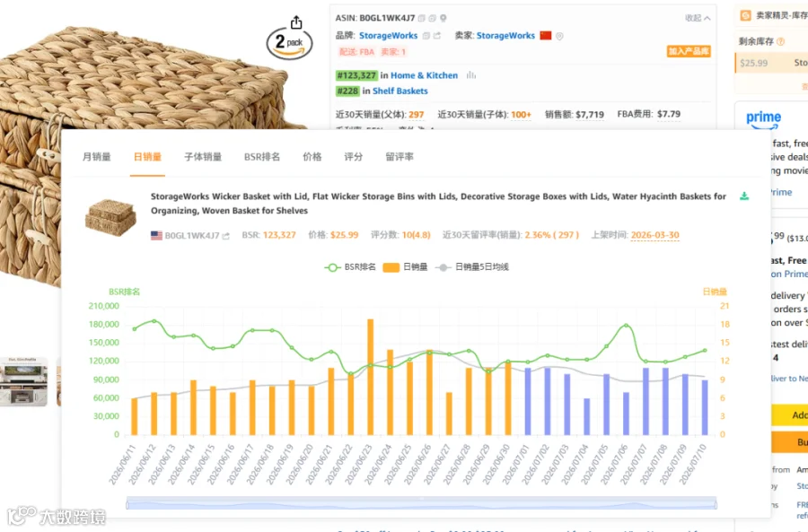Screen dimensions: 808x532
Task: Download the chart data with green download icon
Action: [x=744, y=196]
